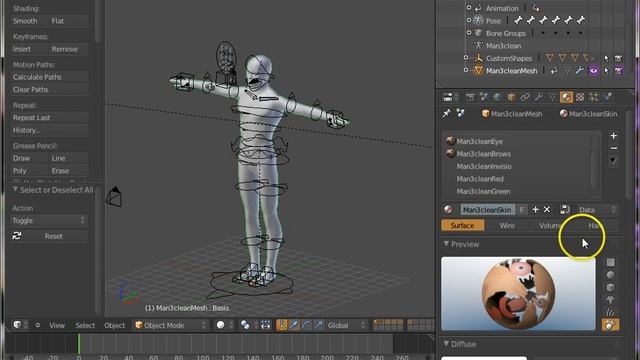Viewport: 640px width, 360px height.
Task: Click the wrench icon on Man3cleanMesh row
Action: (580, 71)
